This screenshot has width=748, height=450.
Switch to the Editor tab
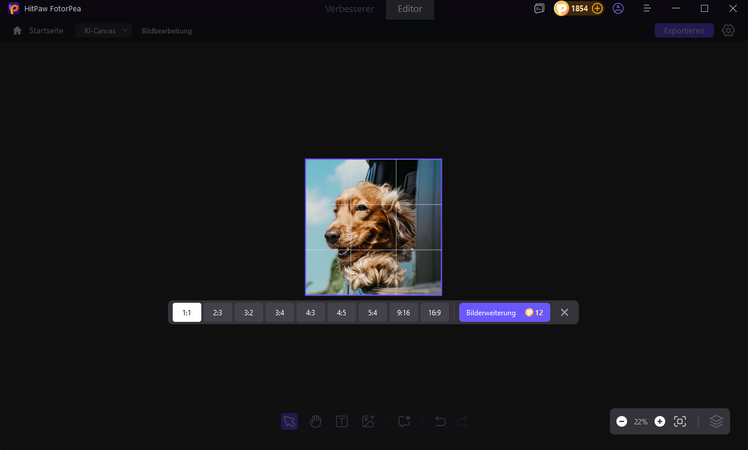(x=410, y=9)
